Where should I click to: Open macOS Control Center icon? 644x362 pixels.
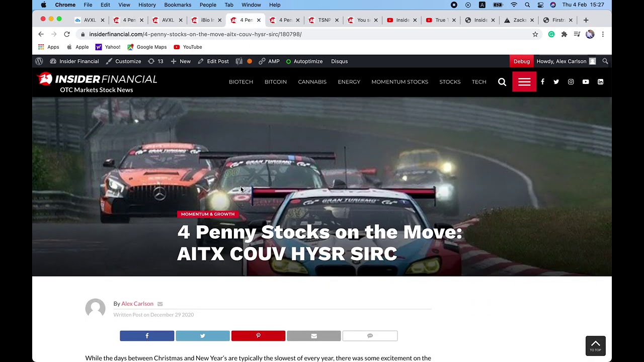[x=540, y=5]
